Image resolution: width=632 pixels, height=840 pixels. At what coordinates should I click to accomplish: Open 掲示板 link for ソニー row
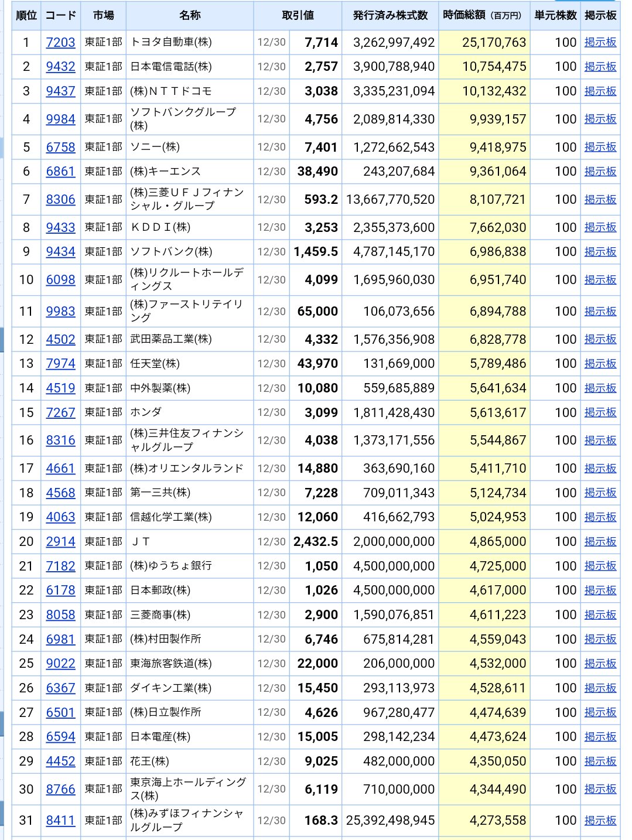(x=600, y=147)
